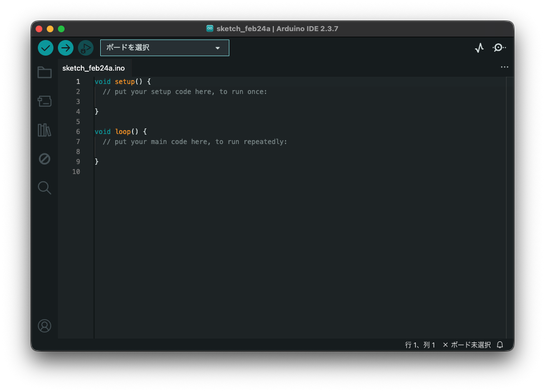Click the Upload arrow button

66,48
